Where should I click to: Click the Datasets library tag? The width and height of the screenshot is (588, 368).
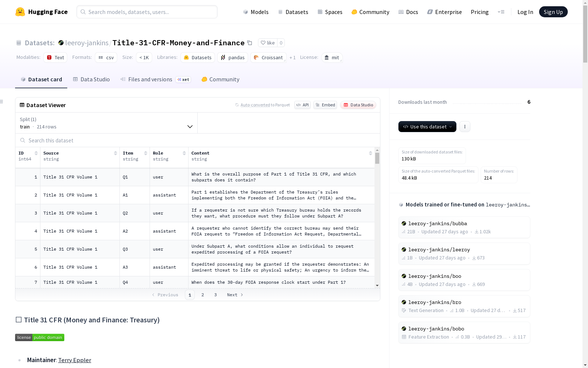click(x=198, y=57)
